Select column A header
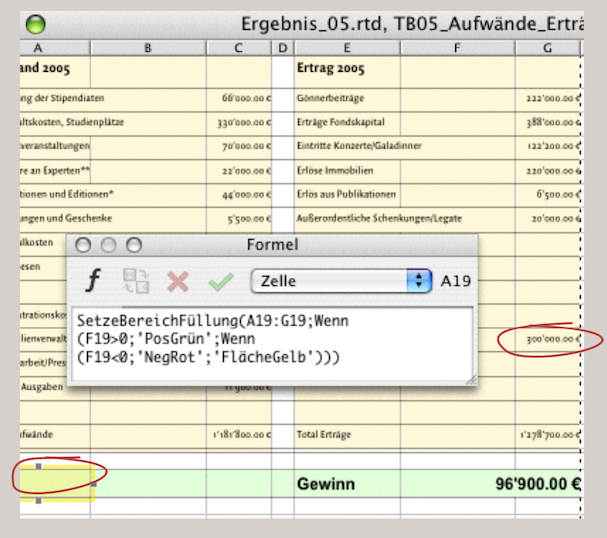 (x=38, y=47)
